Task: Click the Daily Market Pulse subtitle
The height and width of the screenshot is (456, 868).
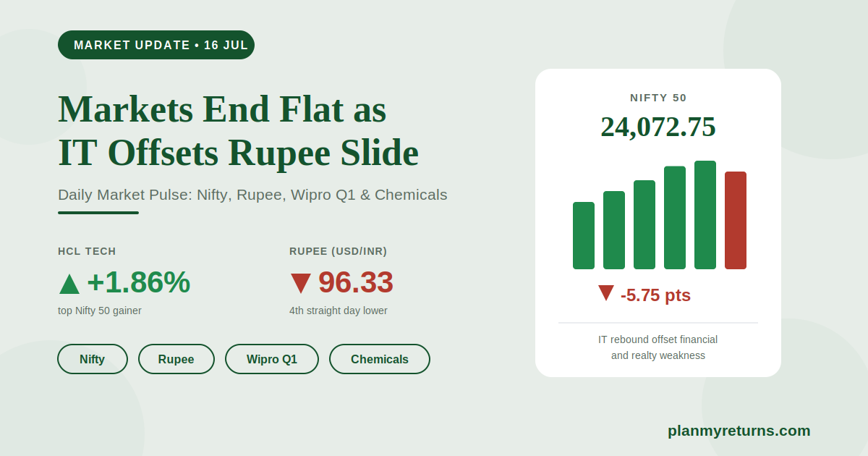Action: [x=252, y=195]
